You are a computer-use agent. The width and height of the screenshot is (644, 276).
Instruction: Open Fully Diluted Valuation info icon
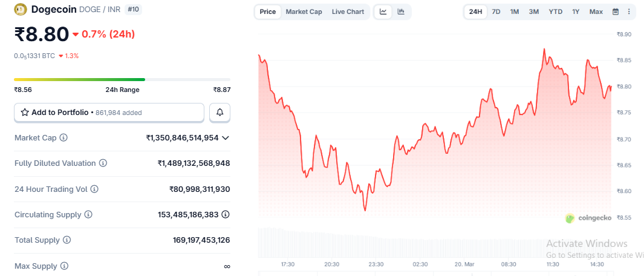click(x=103, y=163)
